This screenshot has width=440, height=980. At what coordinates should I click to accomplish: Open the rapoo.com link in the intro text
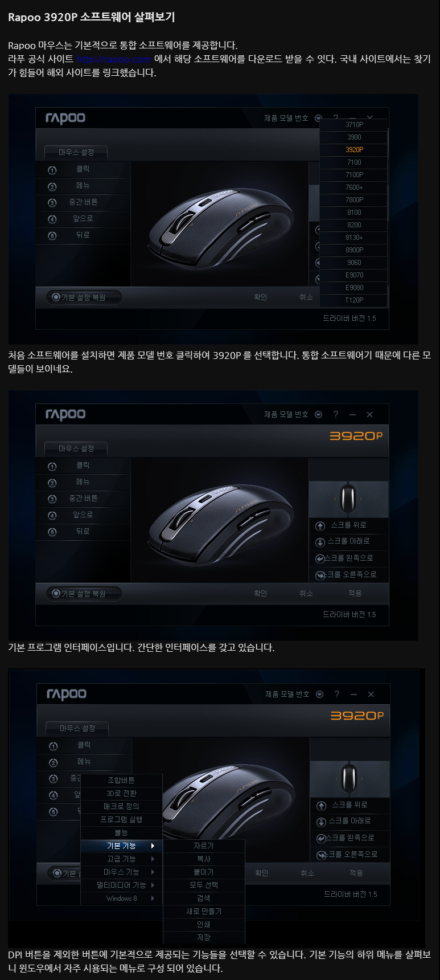[x=113, y=59]
